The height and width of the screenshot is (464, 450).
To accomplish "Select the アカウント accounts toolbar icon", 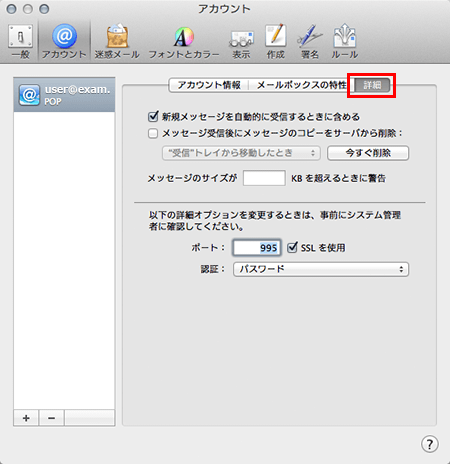I will click(64, 41).
